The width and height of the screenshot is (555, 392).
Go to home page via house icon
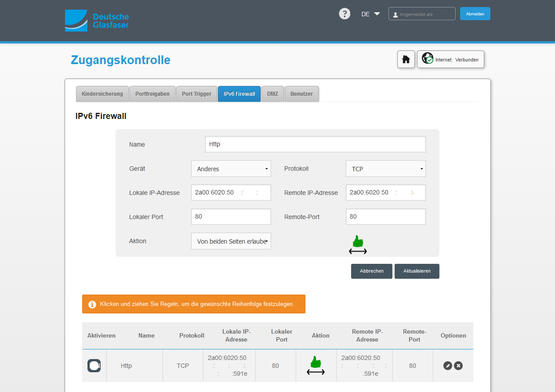pos(406,59)
